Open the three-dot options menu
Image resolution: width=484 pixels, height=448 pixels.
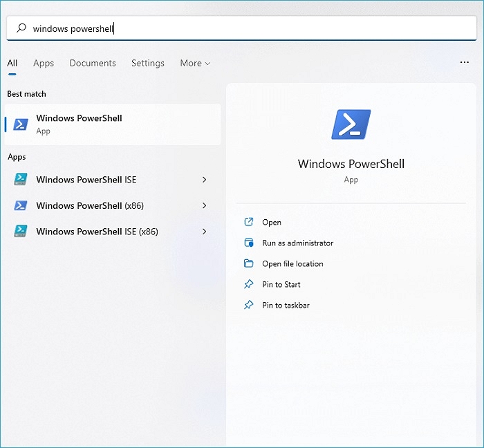tap(464, 62)
